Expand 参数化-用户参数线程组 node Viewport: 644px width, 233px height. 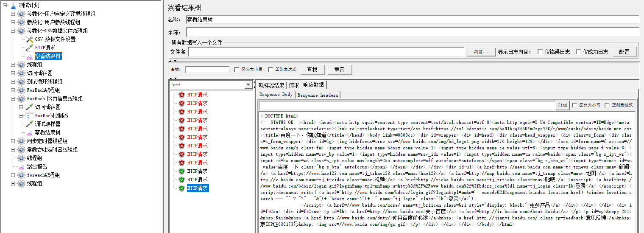click(13, 22)
